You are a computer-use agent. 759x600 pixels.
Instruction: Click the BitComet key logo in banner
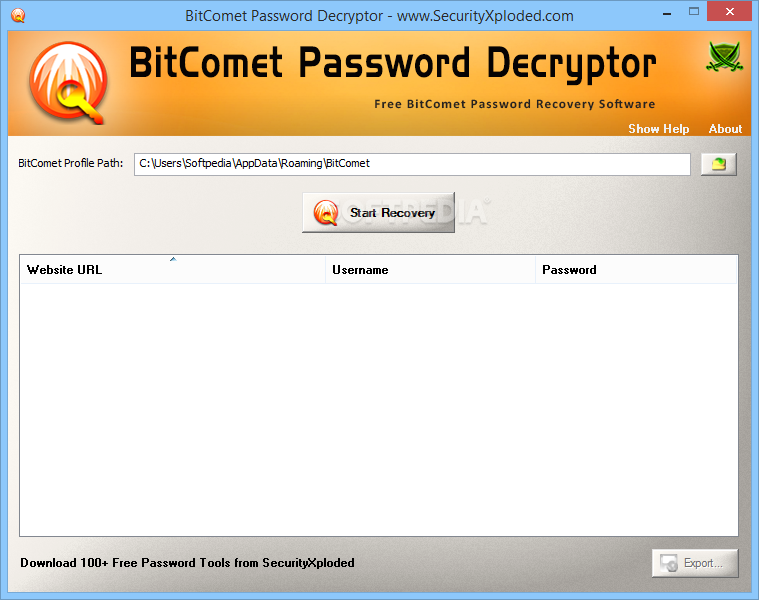click(68, 82)
